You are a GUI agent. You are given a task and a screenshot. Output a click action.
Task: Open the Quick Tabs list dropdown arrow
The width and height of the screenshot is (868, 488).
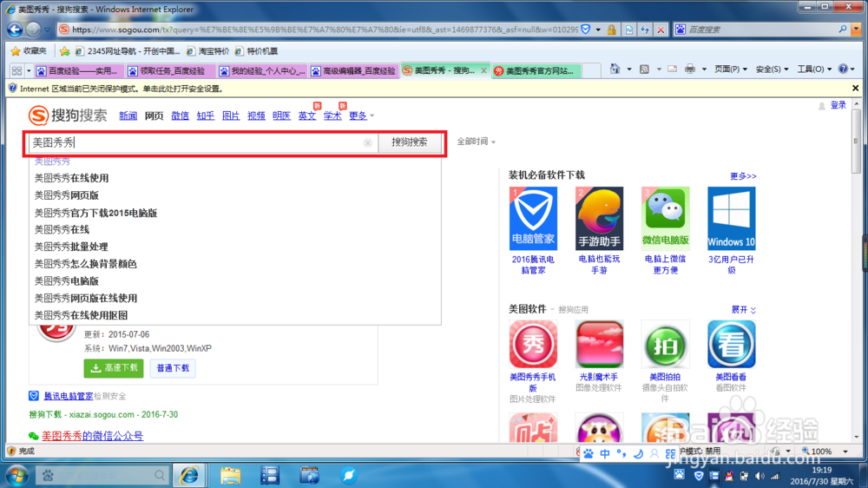[x=29, y=70]
